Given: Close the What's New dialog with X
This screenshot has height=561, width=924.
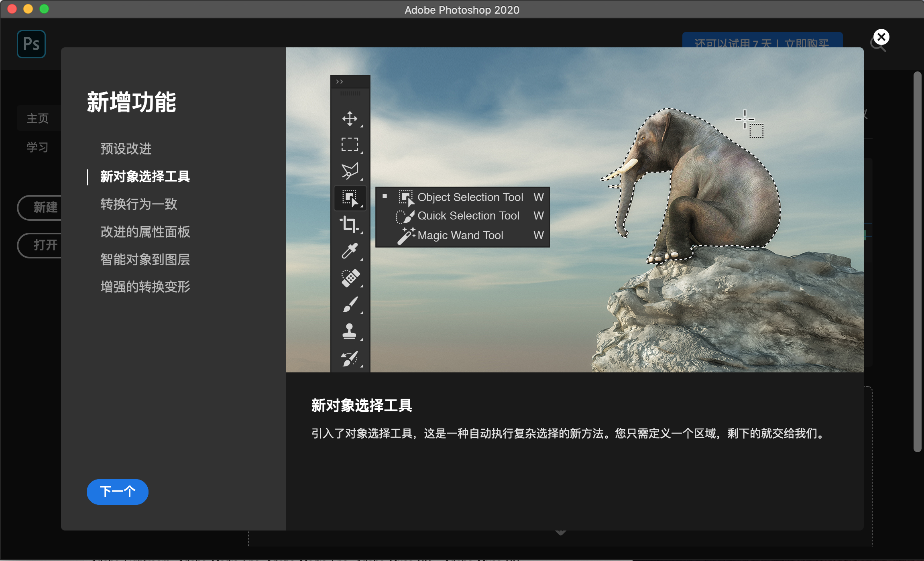Looking at the screenshot, I should point(881,37).
